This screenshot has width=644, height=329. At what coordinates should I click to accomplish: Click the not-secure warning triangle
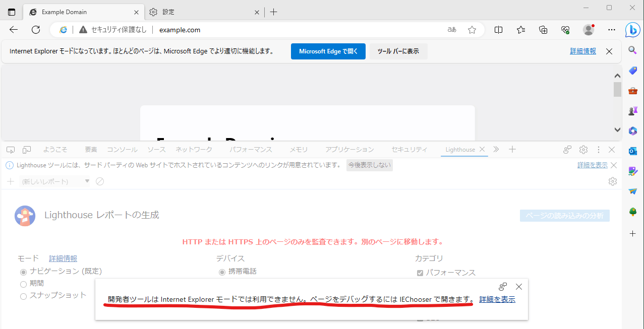pos(83,30)
